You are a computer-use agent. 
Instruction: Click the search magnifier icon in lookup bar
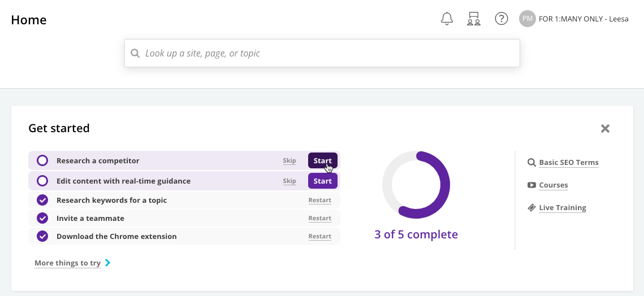(x=135, y=53)
